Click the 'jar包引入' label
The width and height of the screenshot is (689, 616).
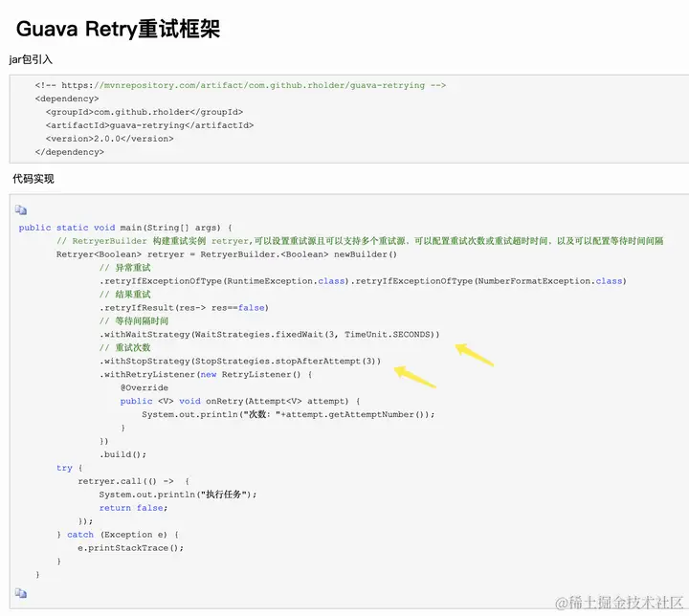(x=31, y=59)
